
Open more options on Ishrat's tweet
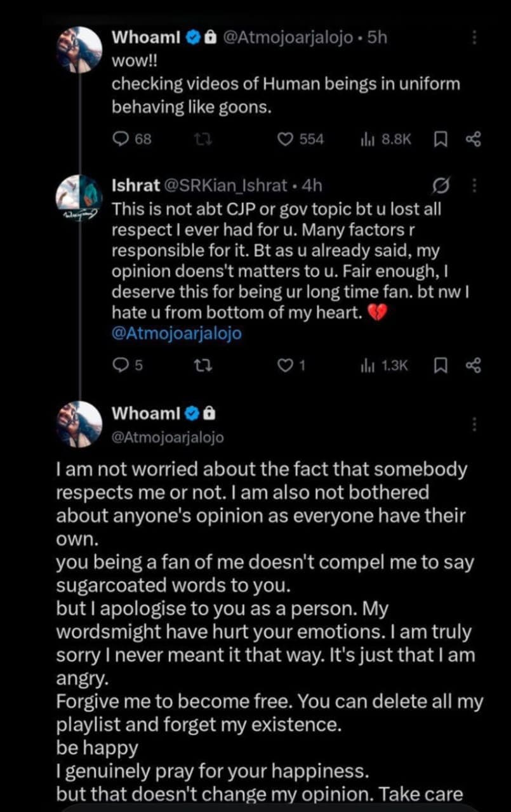point(474,186)
